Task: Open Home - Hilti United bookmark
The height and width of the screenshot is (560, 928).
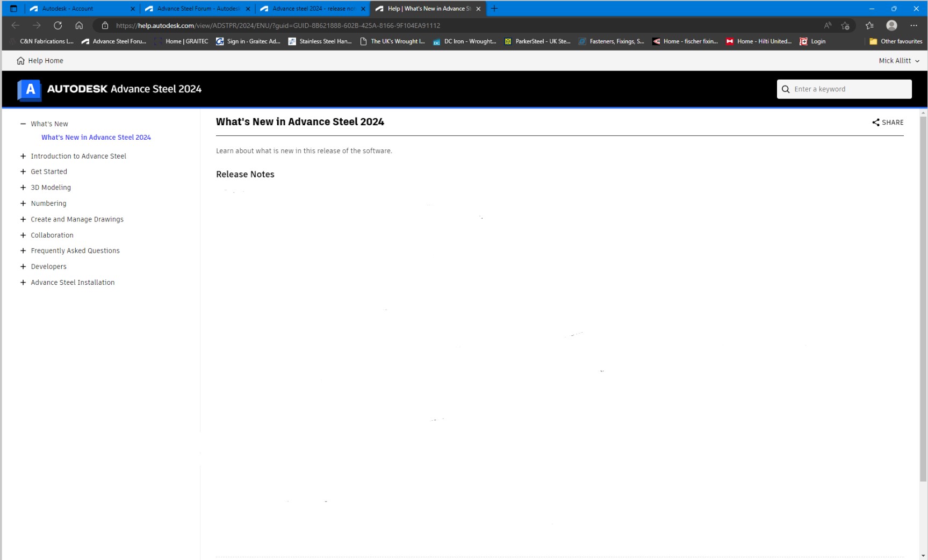Action: pos(759,41)
